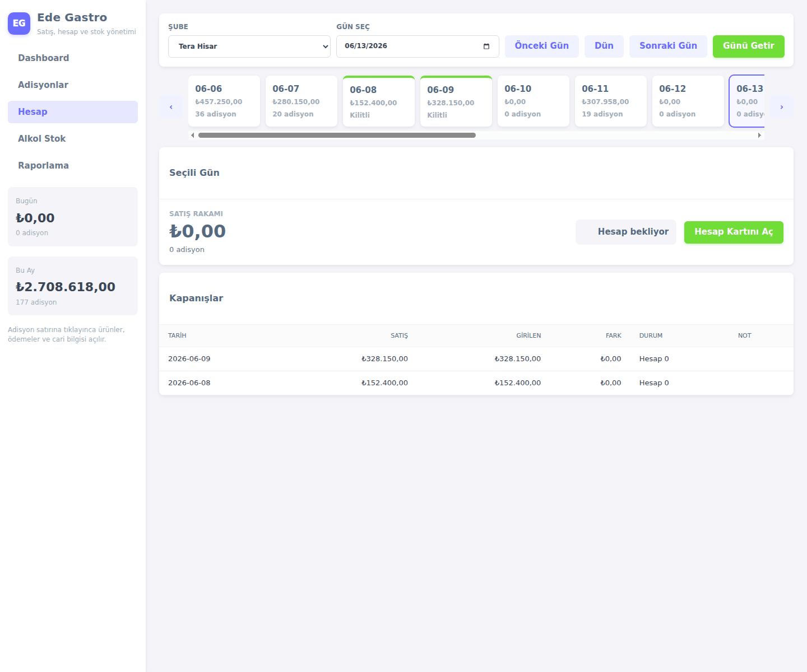Choose the locked 06-08 day card
This screenshot has width=807, height=672.
(379, 101)
